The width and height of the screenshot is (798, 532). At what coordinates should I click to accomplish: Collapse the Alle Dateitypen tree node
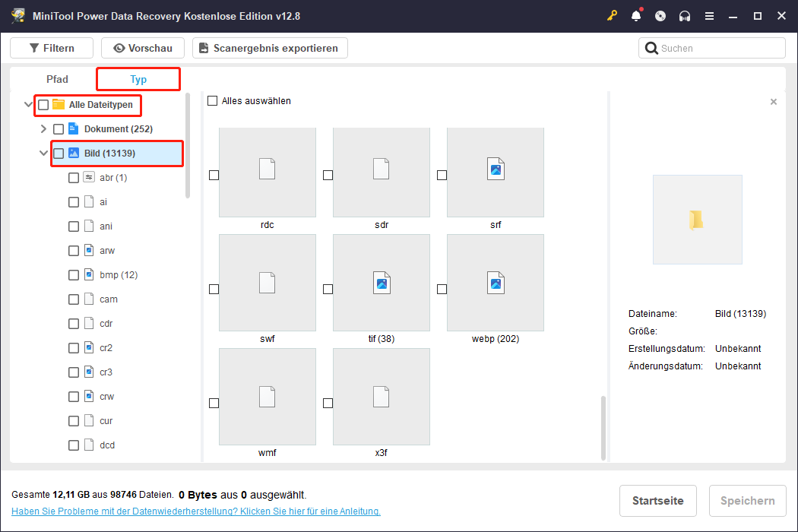[x=28, y=103]
